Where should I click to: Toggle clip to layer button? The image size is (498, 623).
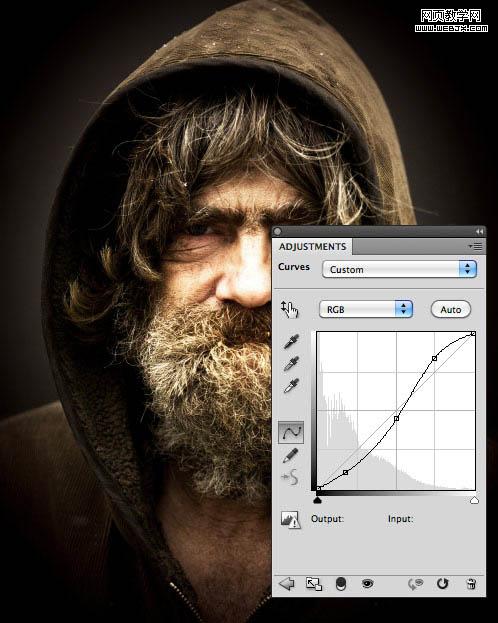(341, 584)
